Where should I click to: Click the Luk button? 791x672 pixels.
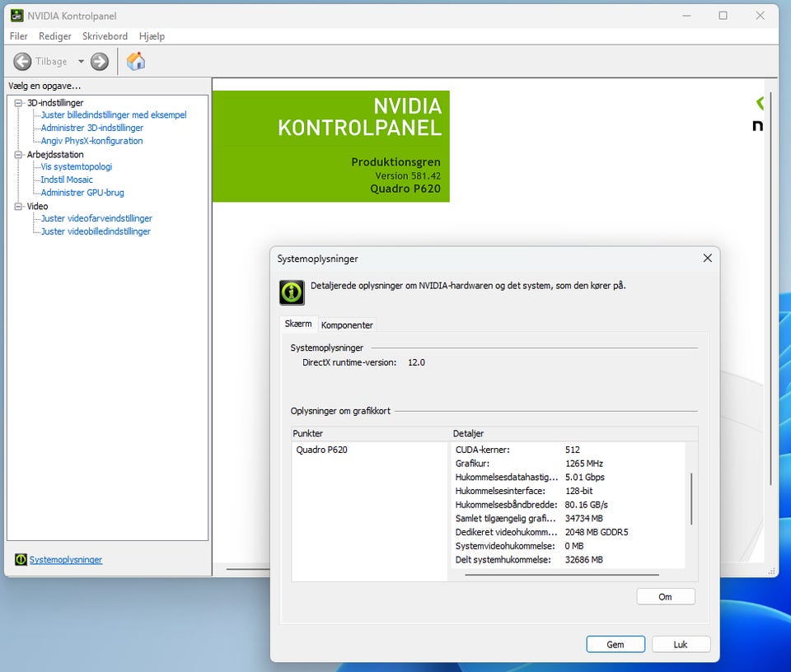click(681, 644)
